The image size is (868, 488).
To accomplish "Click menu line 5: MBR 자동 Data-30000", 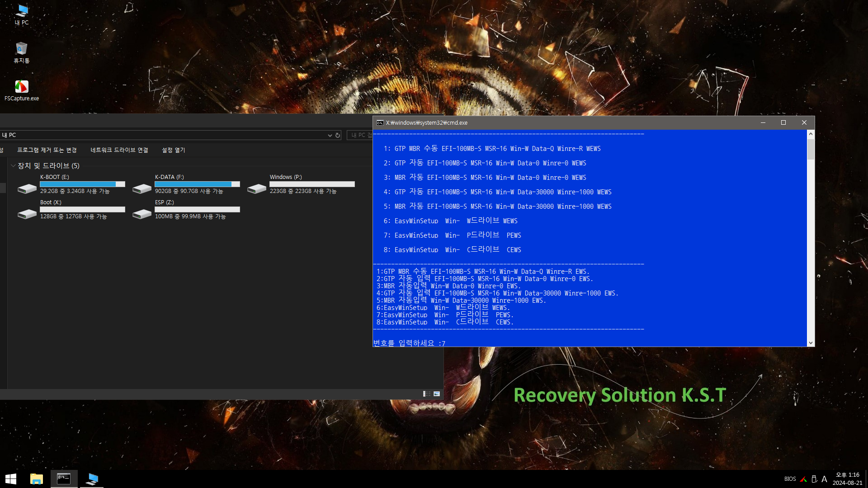I will coord(497,206).
